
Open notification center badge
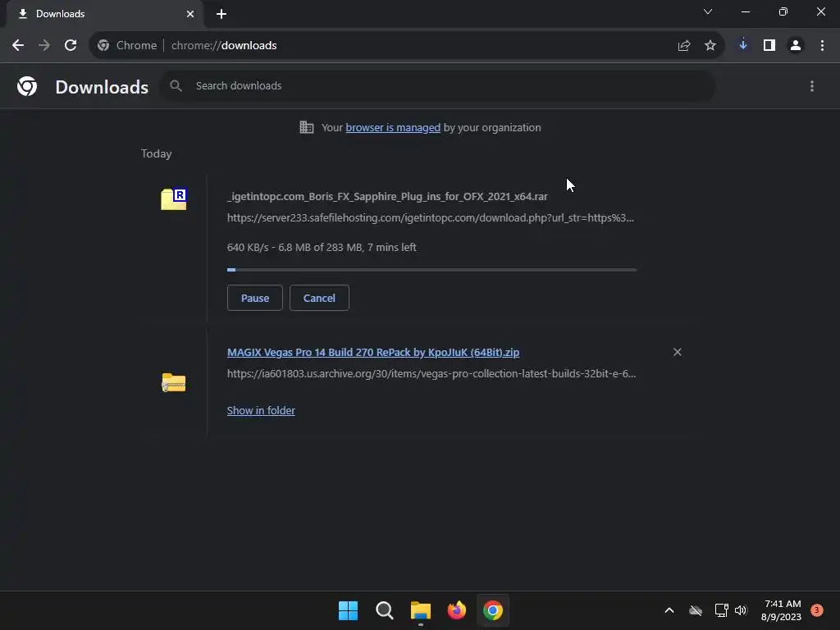[x=817, y=610]
